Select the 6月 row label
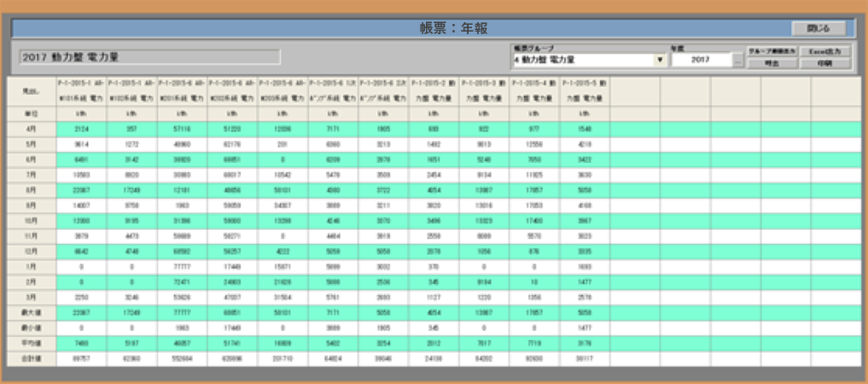The height and width of the screenshot is (384, 868). pyautogui.click(x=31, y=160)
